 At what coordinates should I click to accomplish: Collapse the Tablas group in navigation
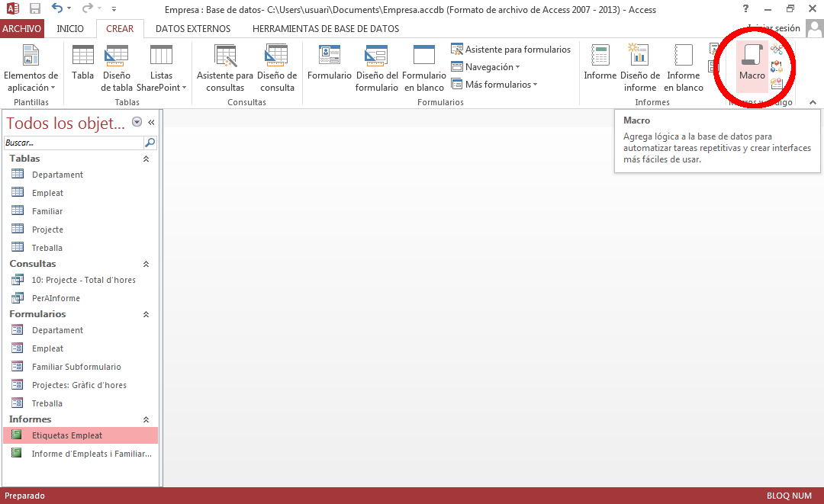coord(146,159)
